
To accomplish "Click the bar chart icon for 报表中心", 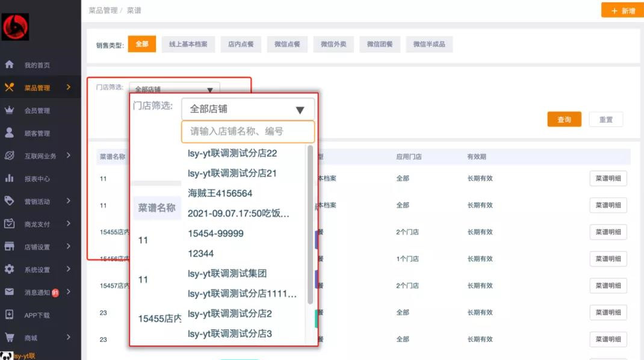I will (x=9, y=178).
